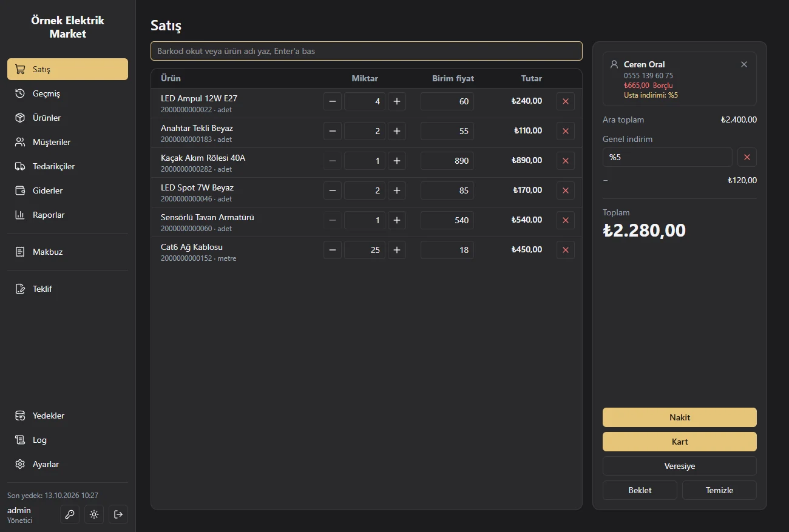Navigate to Tedarikçiler
Image resolution: width=789 pixels, height=532 pixels.
67,166
